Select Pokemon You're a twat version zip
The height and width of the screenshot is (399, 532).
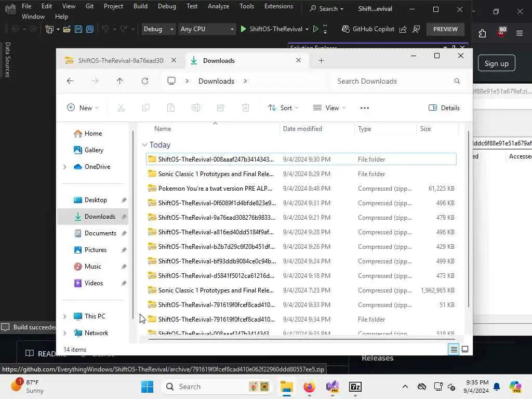(301, 188)
